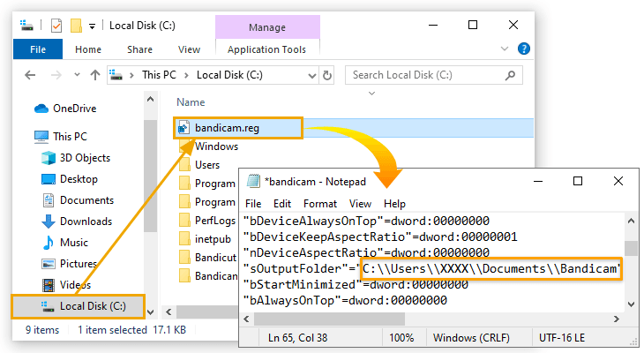Click the OneDrive cloud icon
The height and width of the screenshot is (353, 644).
(41, 109)
